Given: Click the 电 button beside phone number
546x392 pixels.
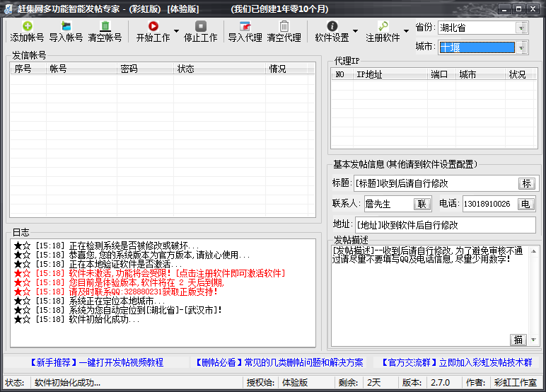Looking at the screenshot, I should pyautogui.click(x=526, y=204).
